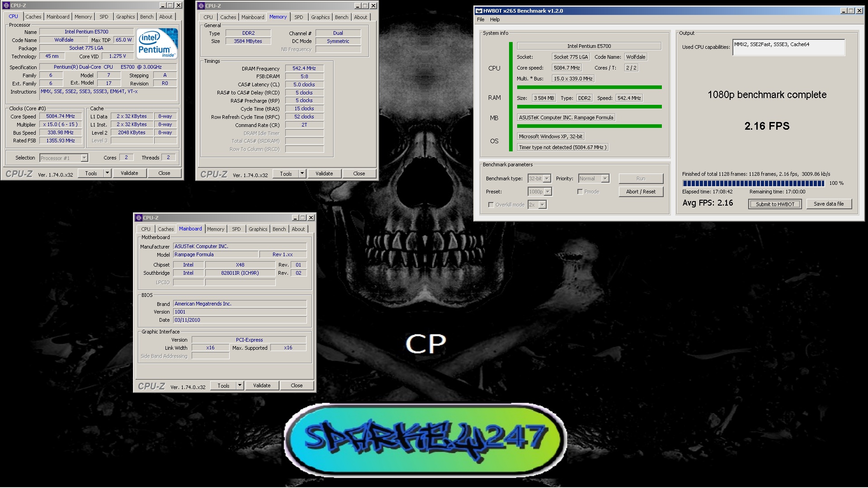868x488 pixels.
Task: Click the Southbridge 82801IR (ICH9R) field
Action: coord(240,273)
